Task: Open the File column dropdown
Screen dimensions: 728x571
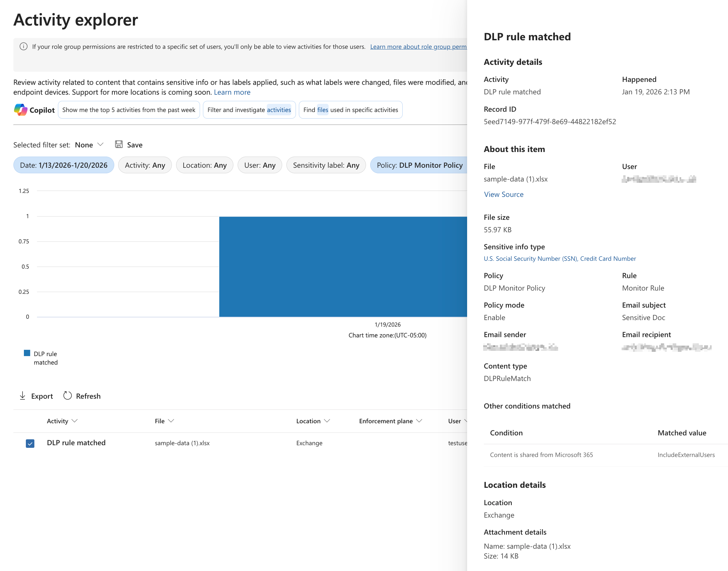Action: point(172,421)
